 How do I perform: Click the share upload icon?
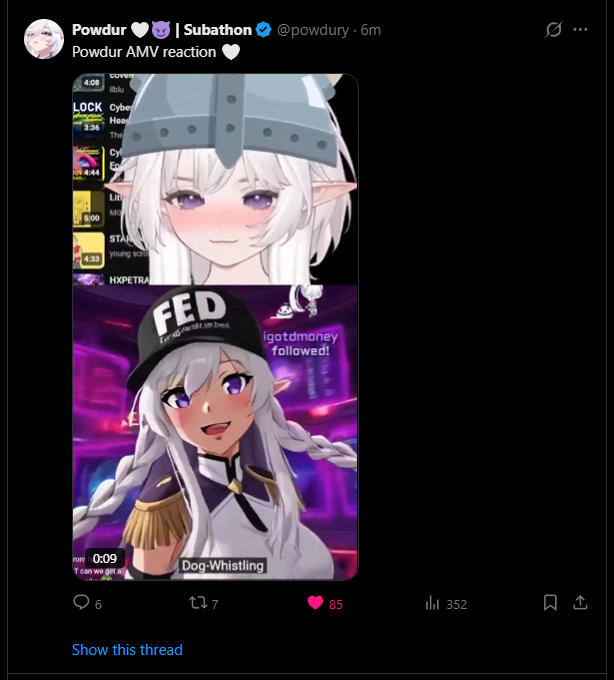click(x=580, y=602)
